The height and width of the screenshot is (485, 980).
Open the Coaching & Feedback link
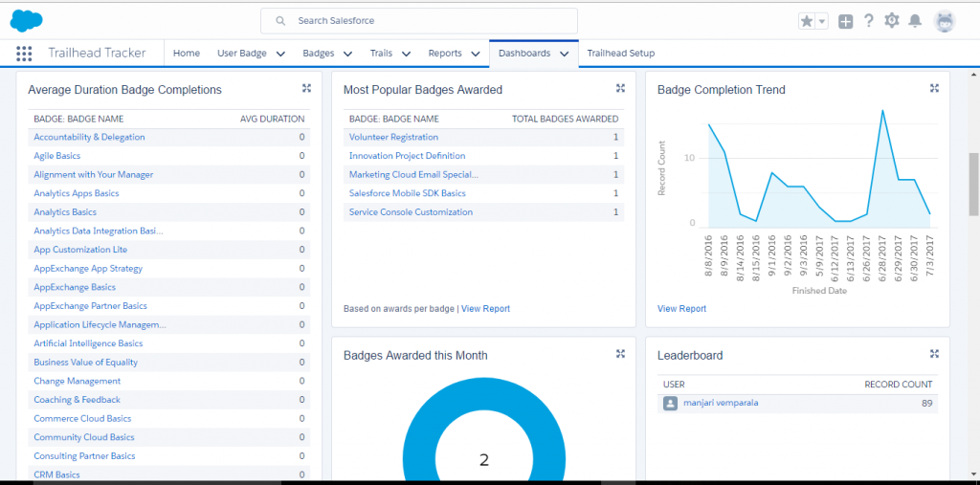77,399
